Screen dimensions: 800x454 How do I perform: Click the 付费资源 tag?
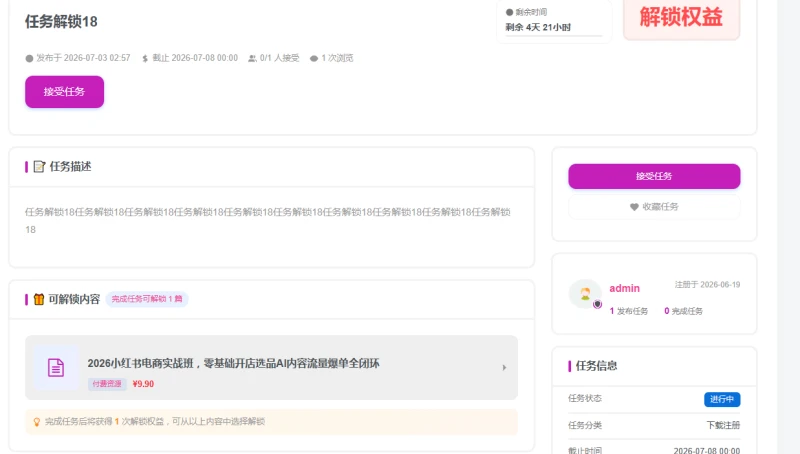pyautogui.click(x=107, y=384)
